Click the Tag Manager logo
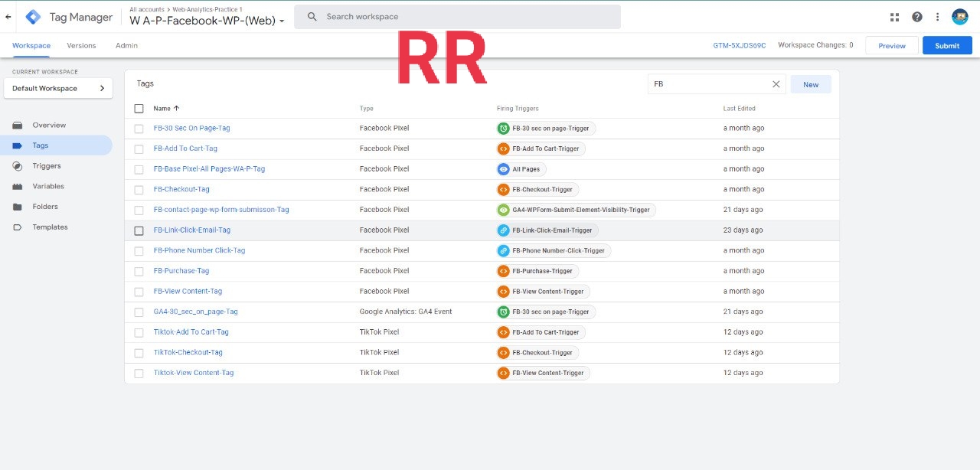The image size is (980, 470). point(34,17)
